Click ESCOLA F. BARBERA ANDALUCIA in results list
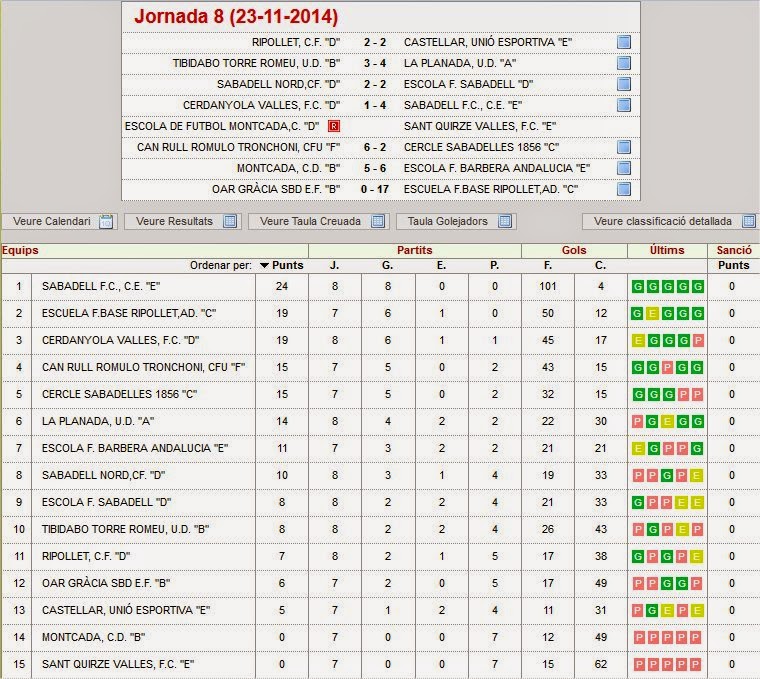 click(x=497, y=168)
